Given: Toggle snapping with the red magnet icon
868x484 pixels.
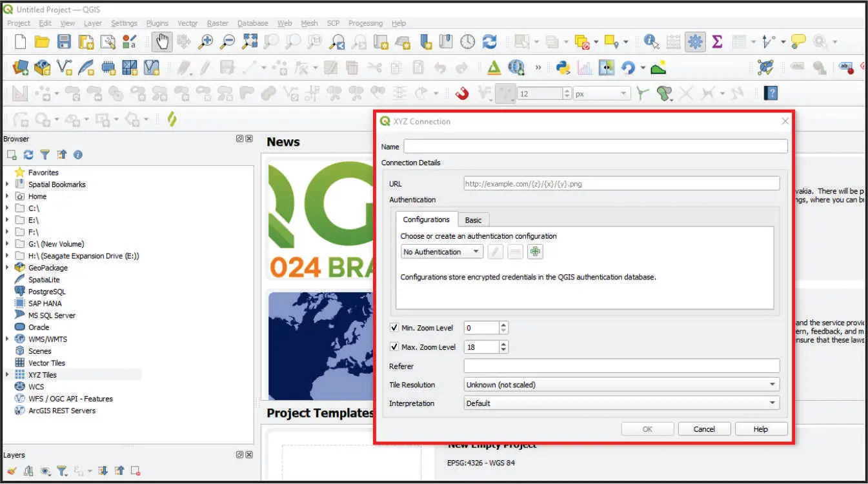Looking at the screenshot, I should pos(461,94).
